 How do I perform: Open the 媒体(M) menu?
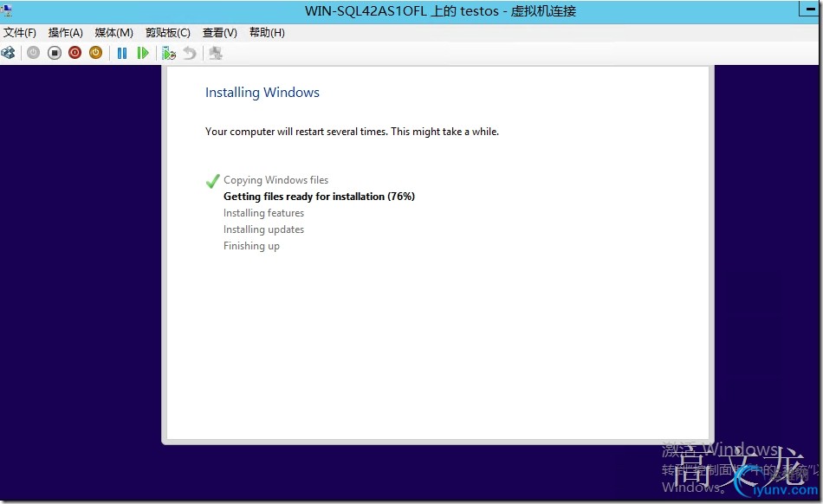pos(113,33)
